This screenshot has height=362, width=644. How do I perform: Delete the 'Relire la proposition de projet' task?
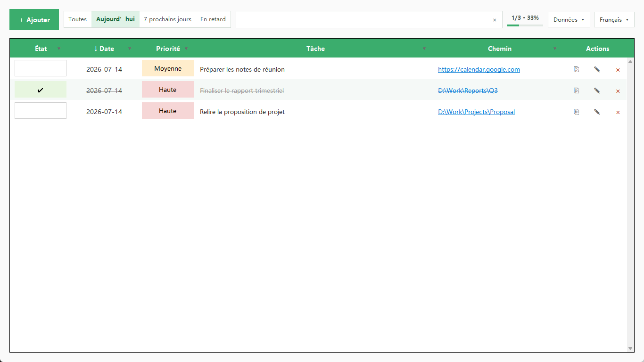pos(618,112)
